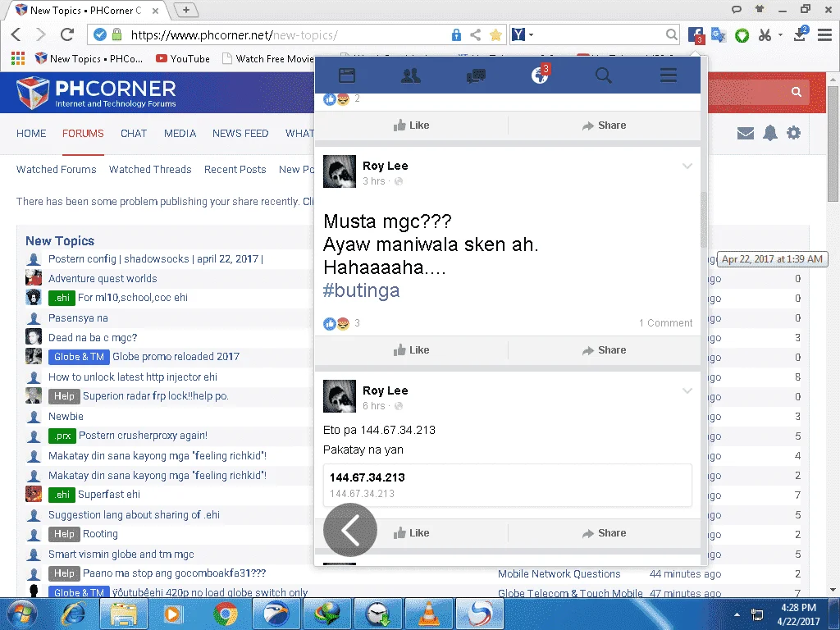Open the HOME menu item
The width and height of the screenshot is (840, 630).
click(x=31, y=134)
